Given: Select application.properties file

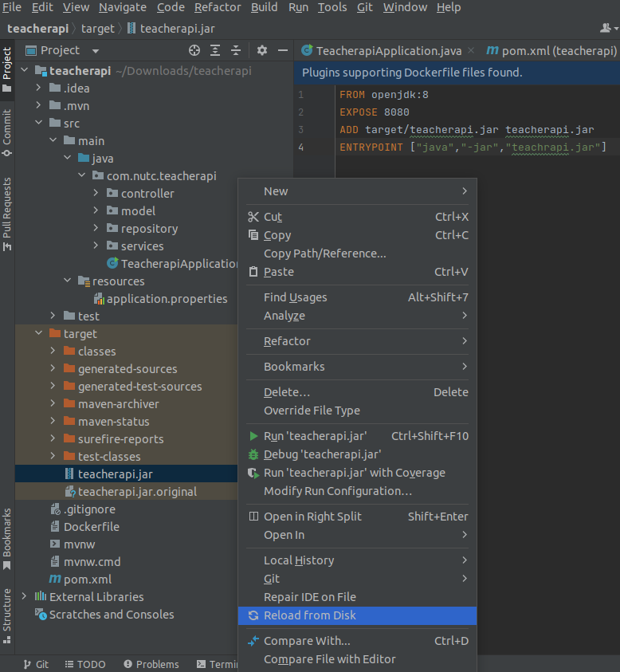Looking at the screenshot, I should coord(167,299).
